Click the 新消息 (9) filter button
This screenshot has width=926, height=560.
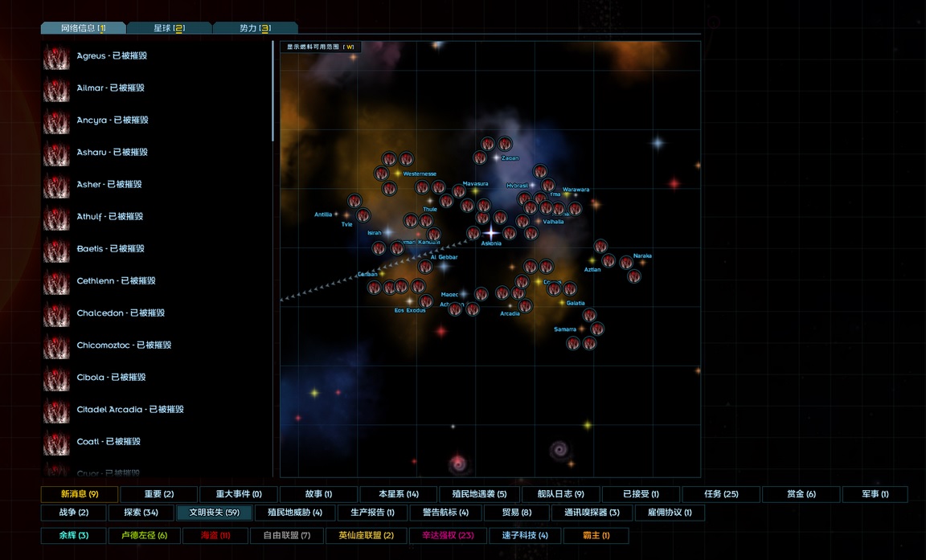80,494
